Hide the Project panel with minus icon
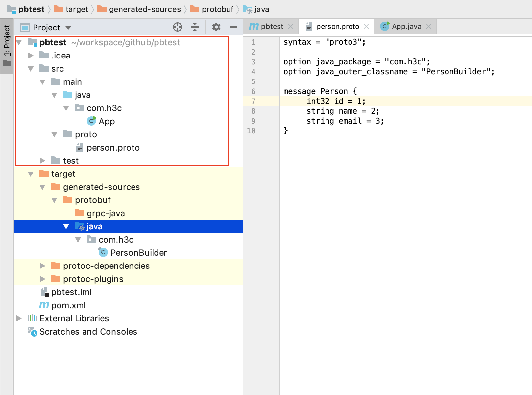532x395 pixels. [x=233, y=27]
